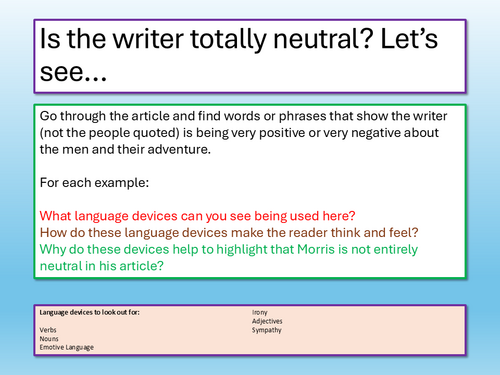This screenshot has height=375, width=500.
Task: Click the title 'Is the writer totally neutral? Let's see...'
Action: click(239, 55)
